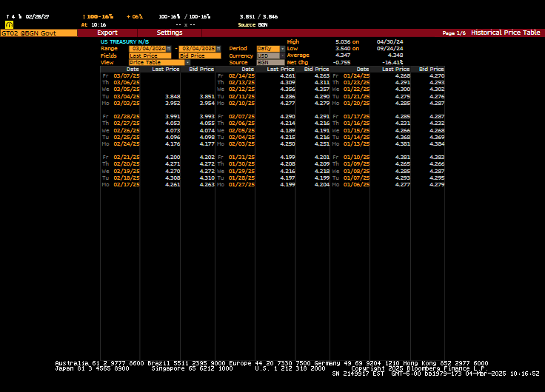The height and width of the screenshot is (392, 545).
Task: Select the date row 02/21/25
Action: point(127,158)
